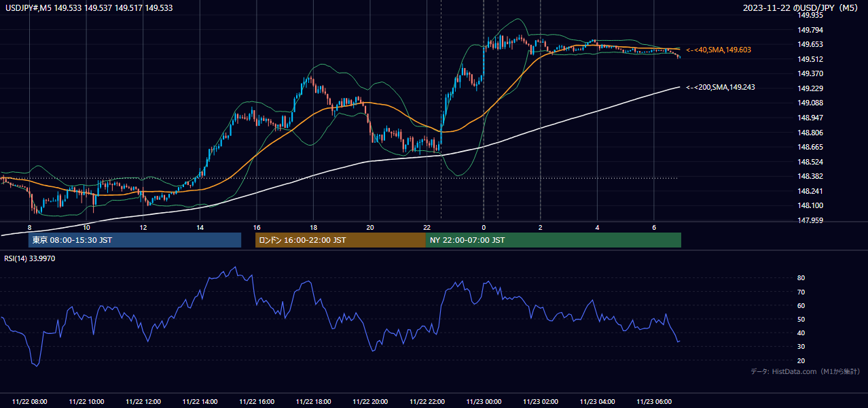This screenshot has width=868, height=408.
Task: Click the 148.100 price axis label
Action: pos(811,206)
